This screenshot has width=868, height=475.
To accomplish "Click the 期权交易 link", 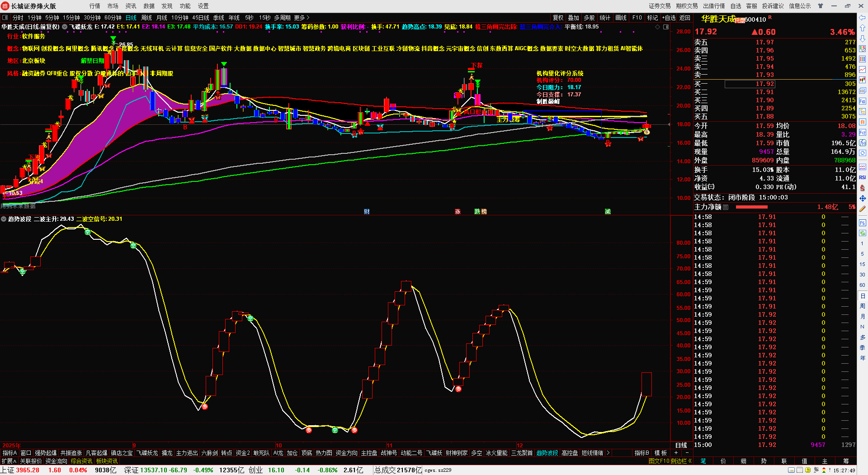I will coord(687,6).
